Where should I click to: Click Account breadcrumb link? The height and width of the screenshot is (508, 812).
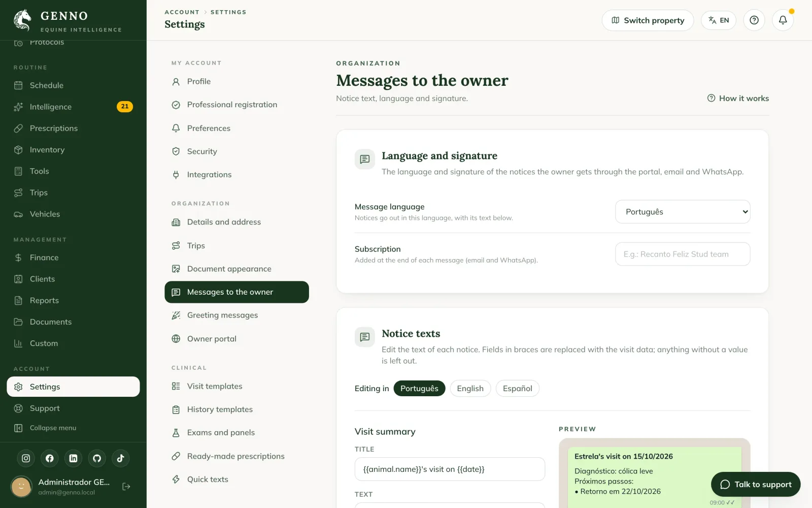coord(182,12)
